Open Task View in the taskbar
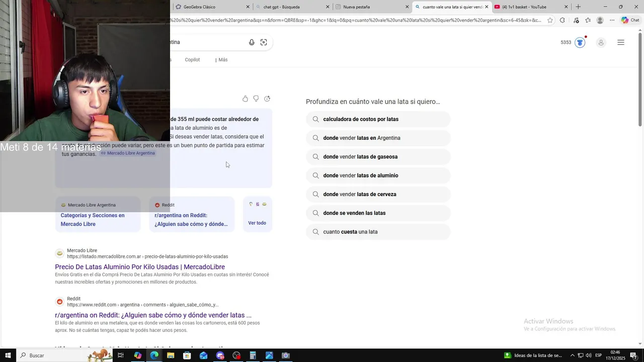This screenshot has width=644, height=362. (x=121, y=355)
